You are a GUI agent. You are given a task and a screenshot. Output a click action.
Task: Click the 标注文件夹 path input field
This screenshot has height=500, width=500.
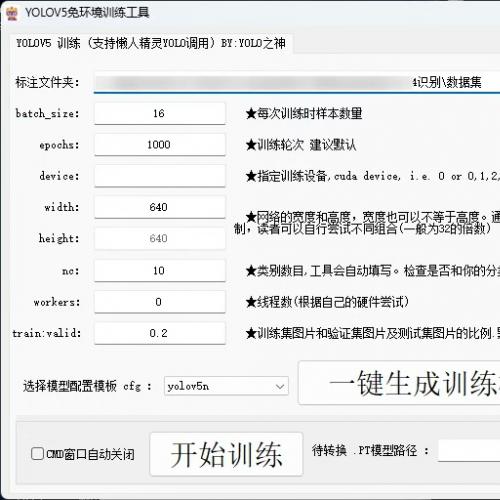[x=297, y=82]
